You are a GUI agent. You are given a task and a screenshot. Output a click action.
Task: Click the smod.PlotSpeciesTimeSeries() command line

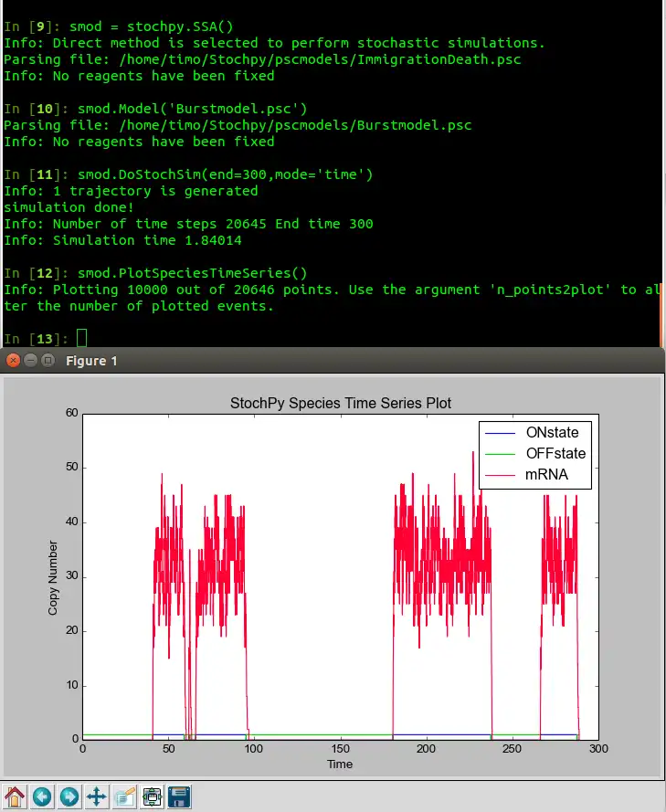pos(192,273)
